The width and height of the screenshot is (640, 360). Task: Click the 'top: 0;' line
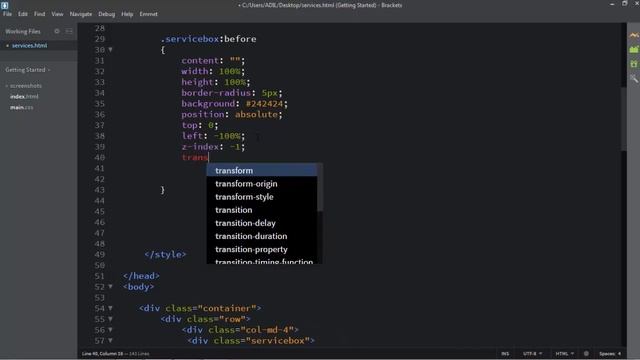tap(200, 125)
